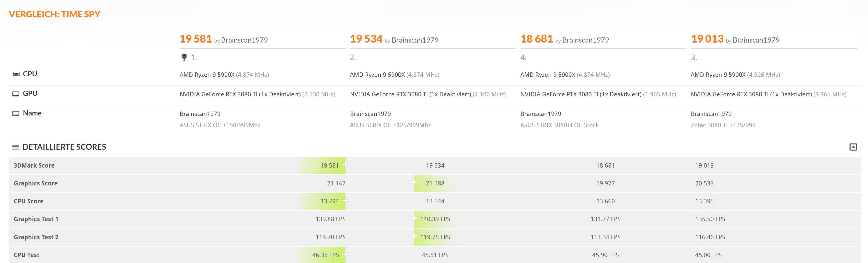This screenshot has height=263, width=868.
Task: Click the Vergleich: Time Spy heading
Action: click(55, 14)
